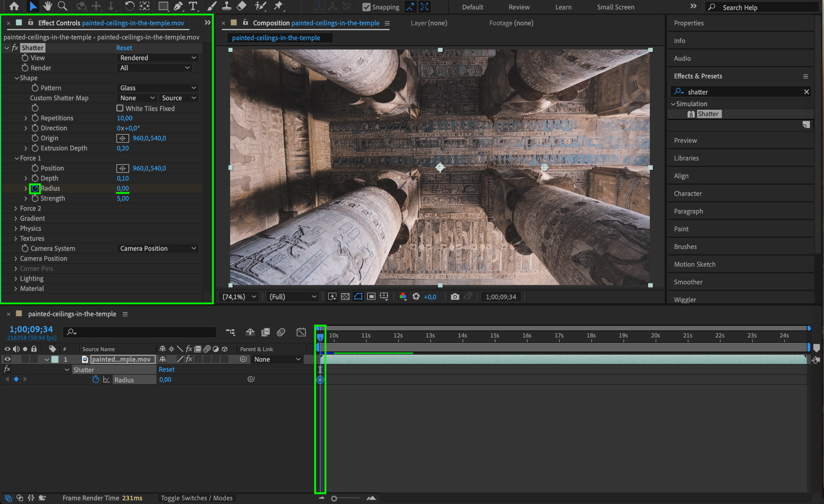Click Toggle Switches / Modes button

tap(196, 498)
